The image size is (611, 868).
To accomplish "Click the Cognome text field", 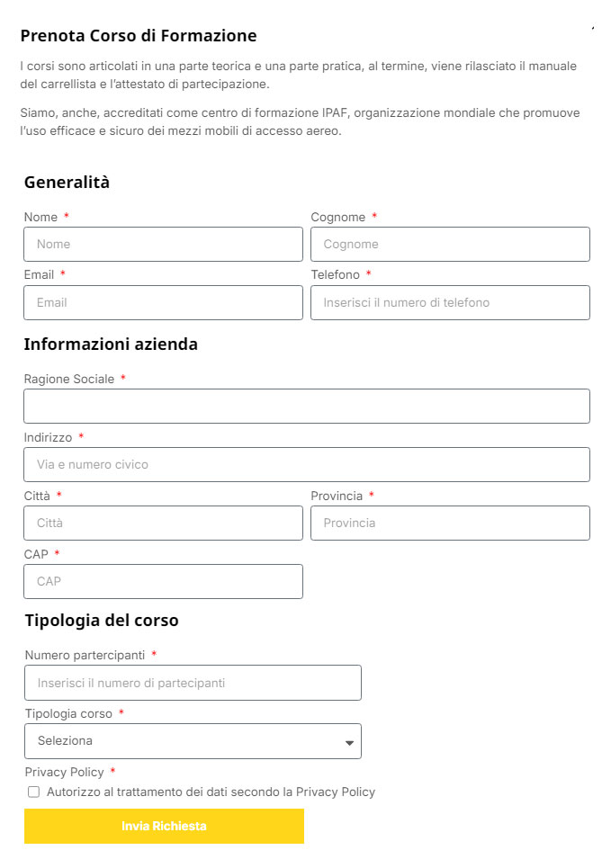I will pos(450,244).
